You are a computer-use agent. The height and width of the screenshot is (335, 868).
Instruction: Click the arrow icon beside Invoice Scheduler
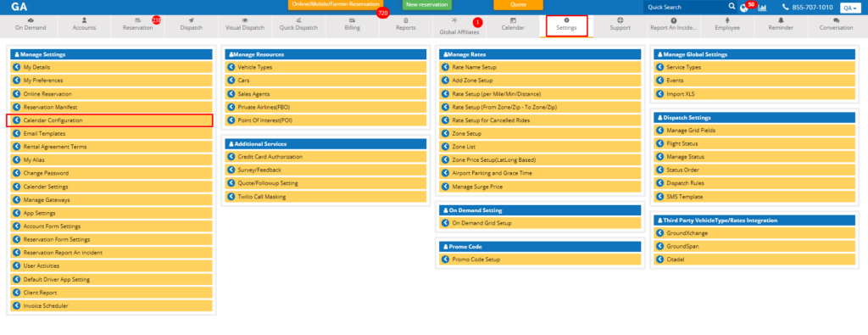click(x=17, y=305)
